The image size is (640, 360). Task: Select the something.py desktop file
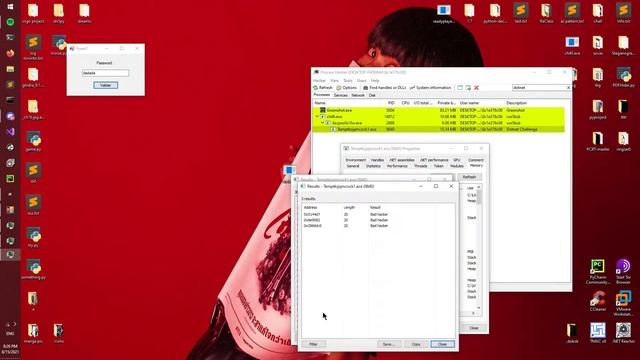pos(33,269)
